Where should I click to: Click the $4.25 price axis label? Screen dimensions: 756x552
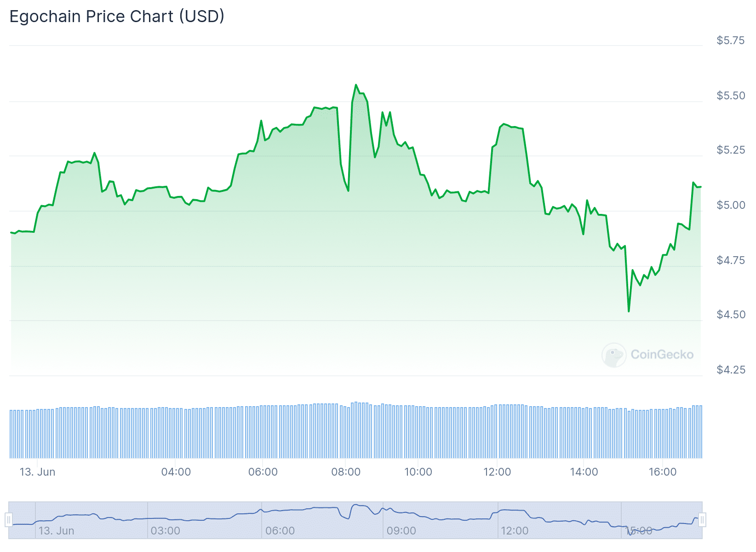731,370
